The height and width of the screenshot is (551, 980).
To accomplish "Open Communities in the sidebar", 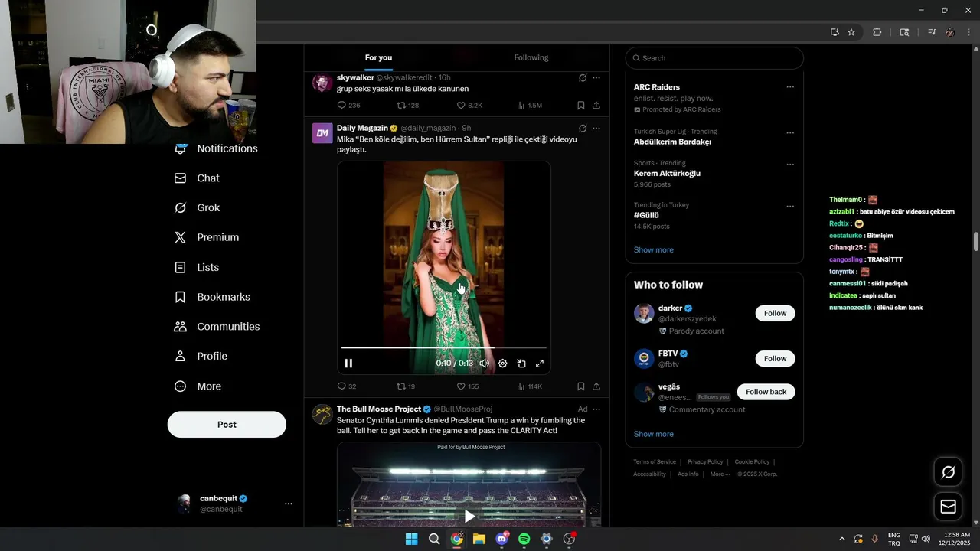I will click(x=217, y=327).
